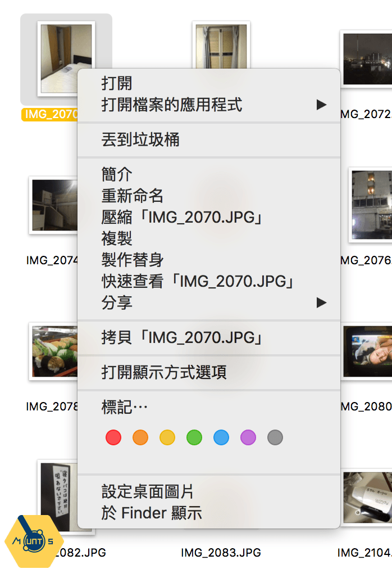The height and width of the screenshot is (578, 392).
Task: Select the IMG_2104 hair dryer thumbnail
Action: [x=366, y=497]
